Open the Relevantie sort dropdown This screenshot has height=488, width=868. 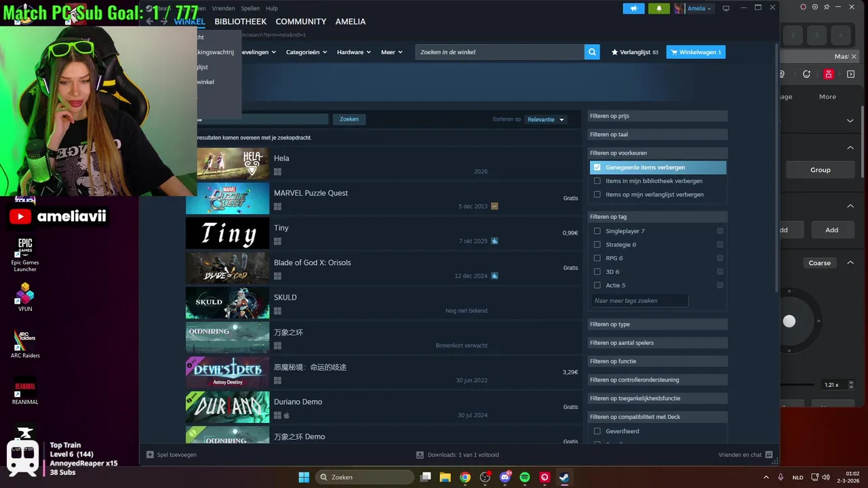(546, 119)
